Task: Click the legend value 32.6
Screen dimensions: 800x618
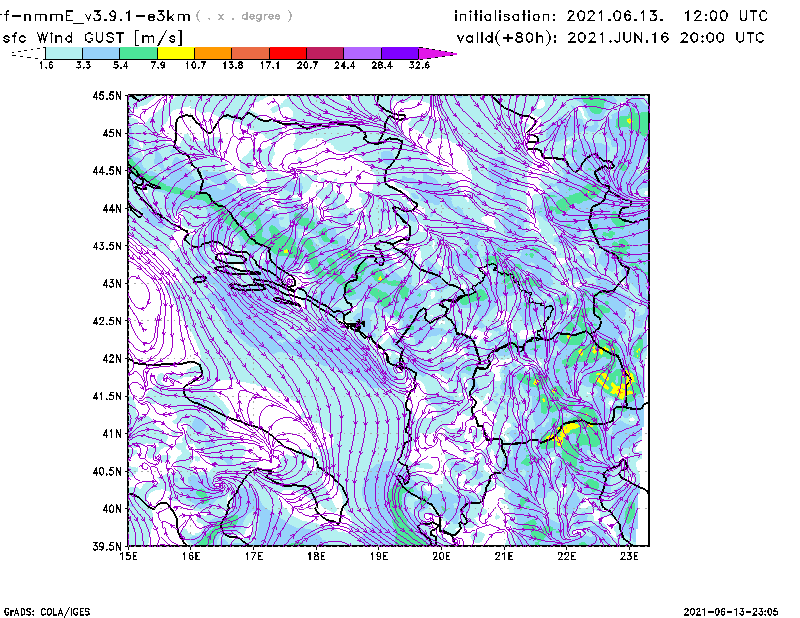Action: tap(419, 65)
